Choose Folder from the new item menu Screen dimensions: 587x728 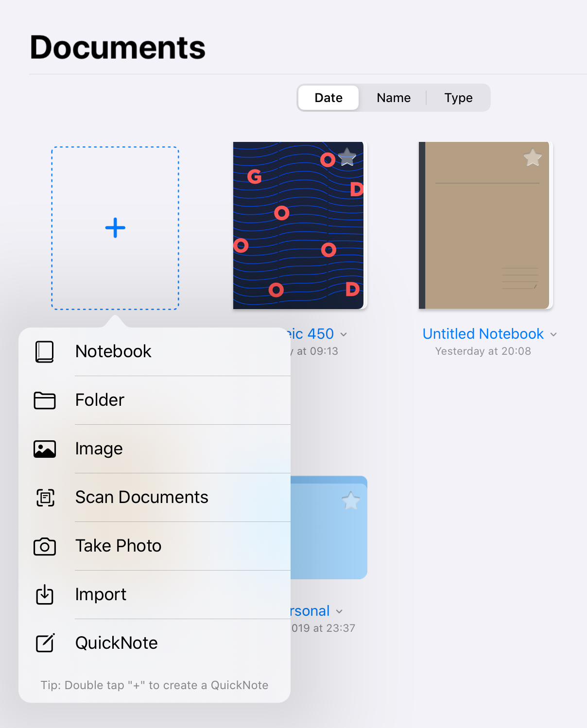click(155, 400)
